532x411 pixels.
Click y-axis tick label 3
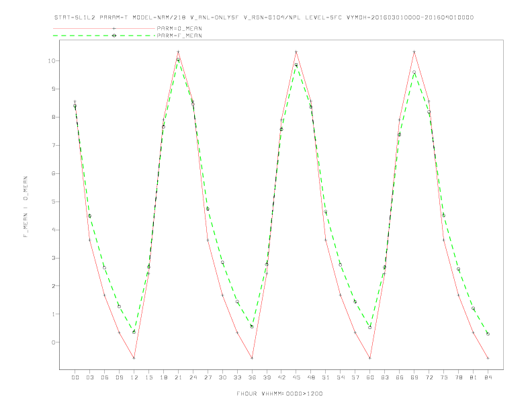[x=54, y=258]
